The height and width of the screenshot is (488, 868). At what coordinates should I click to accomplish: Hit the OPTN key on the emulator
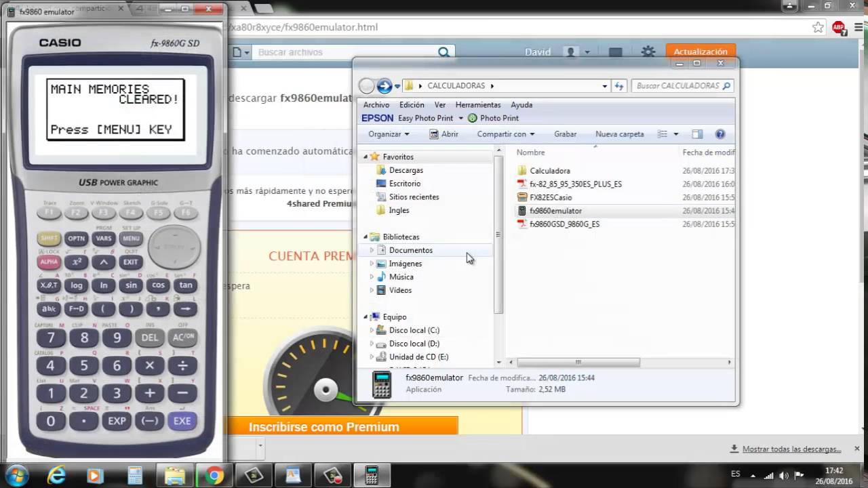coord(77,239)
